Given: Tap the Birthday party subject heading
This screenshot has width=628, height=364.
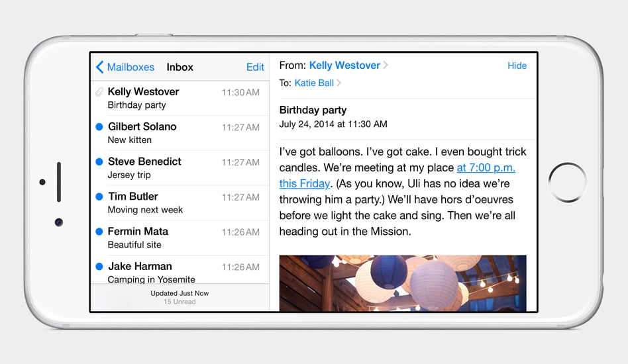Looking at the screenshot, I should coord(313,110).
